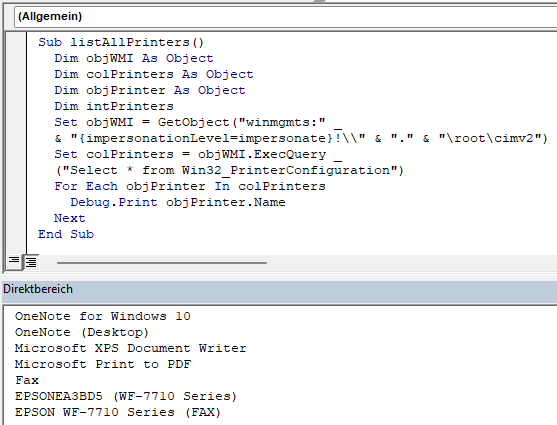Screen dimensions: 557x425
Task: Click the GetObject call in code
Action: tap(194, 122)
